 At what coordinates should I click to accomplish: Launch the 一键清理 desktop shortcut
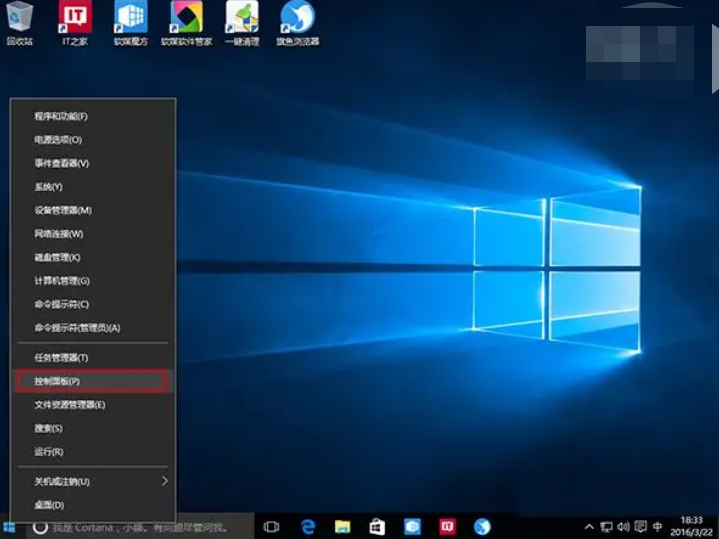[242, 18]
